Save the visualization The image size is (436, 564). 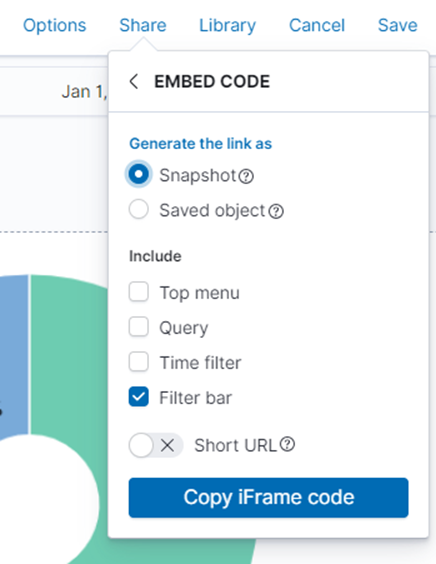click(x=398, y=25)
